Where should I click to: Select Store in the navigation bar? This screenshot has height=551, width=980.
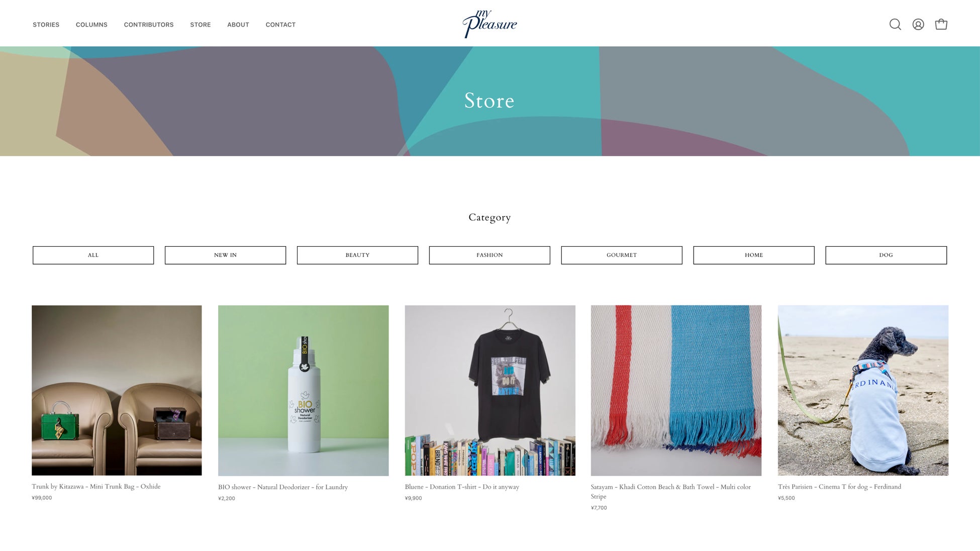point(201,25)
